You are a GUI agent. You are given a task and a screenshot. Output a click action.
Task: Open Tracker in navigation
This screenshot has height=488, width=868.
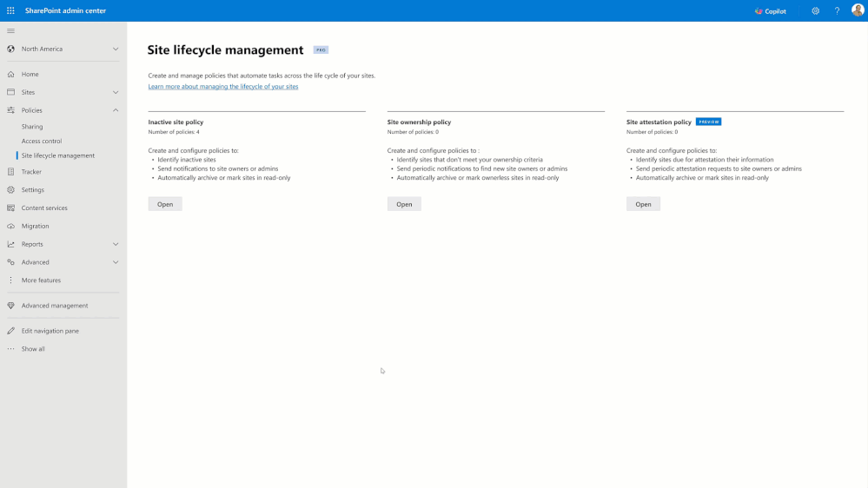click(31, 172)
